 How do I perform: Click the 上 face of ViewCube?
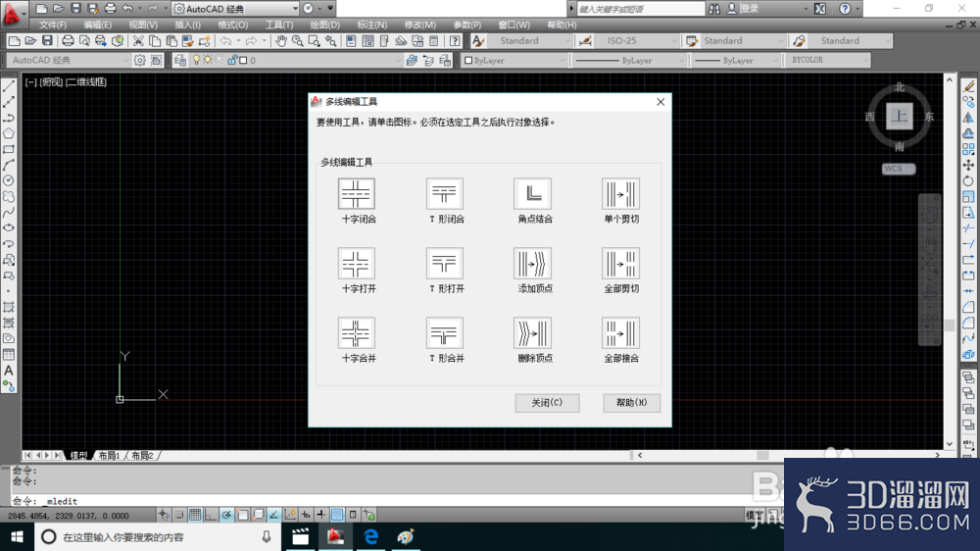click(x=900, y=117)
